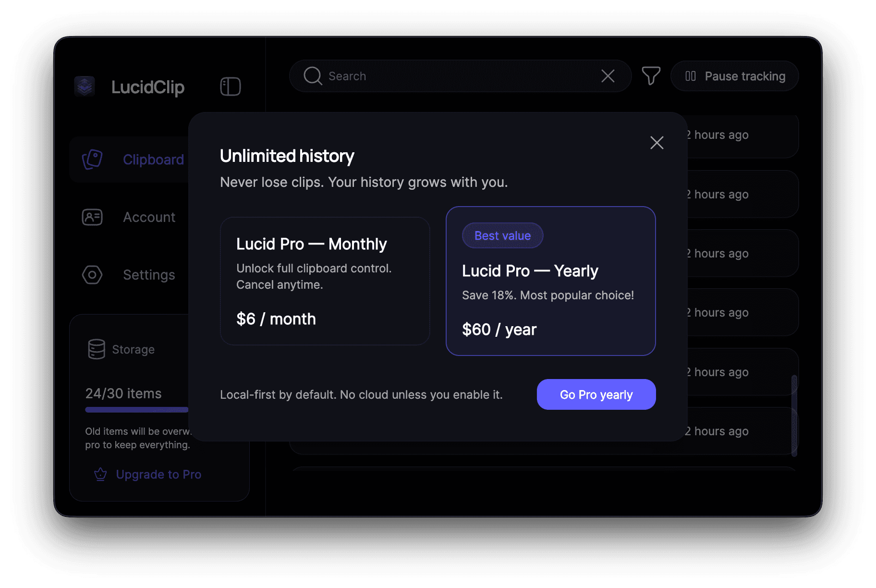Select the Lucid Pro Yearly plan card
Screen dimensions: 876x588
(x=550, y=281)
